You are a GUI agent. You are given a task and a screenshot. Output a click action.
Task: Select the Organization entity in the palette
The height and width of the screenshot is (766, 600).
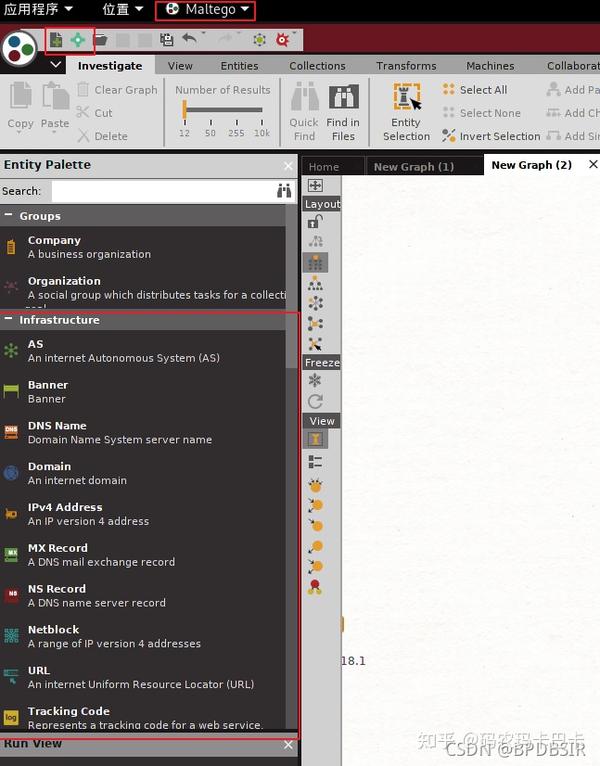click(143, 288)
